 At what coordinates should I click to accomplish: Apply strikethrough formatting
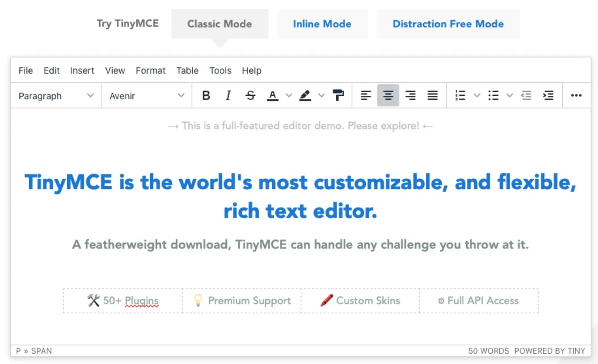click(251, 95)
